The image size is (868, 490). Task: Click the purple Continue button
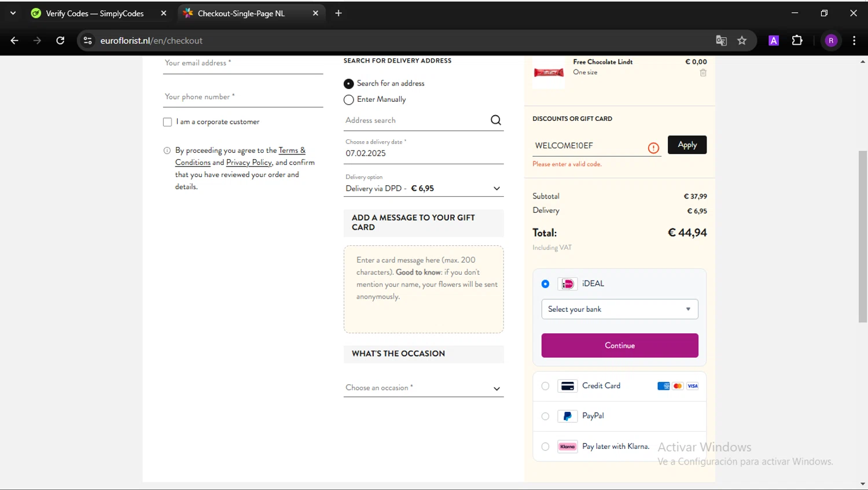[620, 345]
